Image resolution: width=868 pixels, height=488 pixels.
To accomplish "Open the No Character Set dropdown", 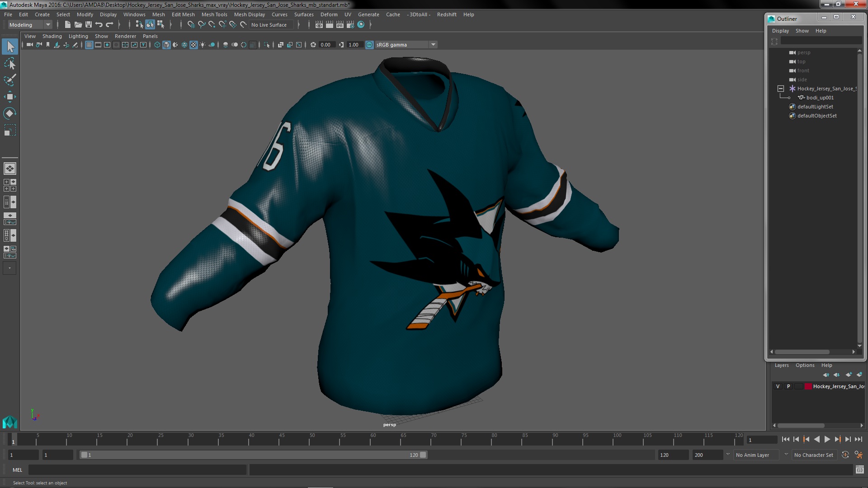I will (814, 455).
